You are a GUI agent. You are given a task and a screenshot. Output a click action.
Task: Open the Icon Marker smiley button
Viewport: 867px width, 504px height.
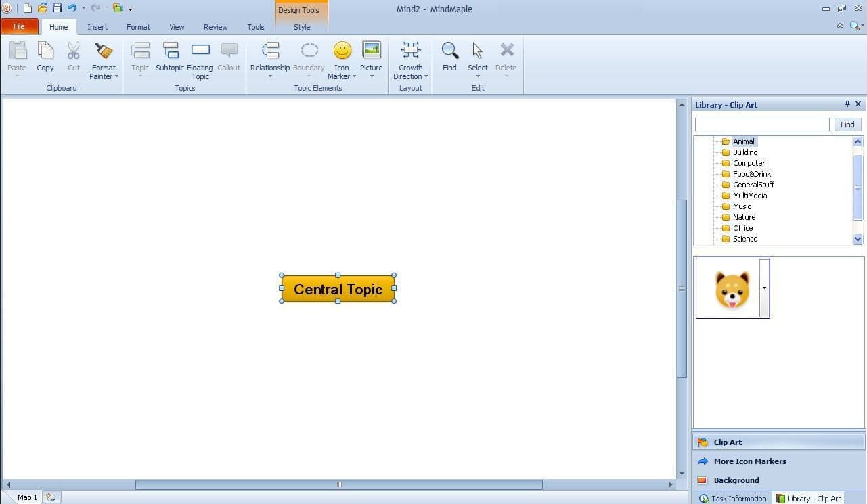coord(342,51)
